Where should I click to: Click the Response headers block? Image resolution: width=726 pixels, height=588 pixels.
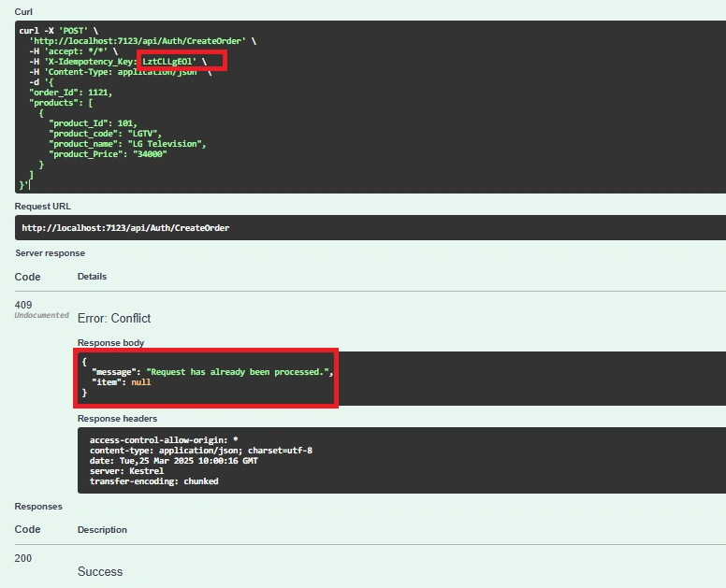click(401, 461)
